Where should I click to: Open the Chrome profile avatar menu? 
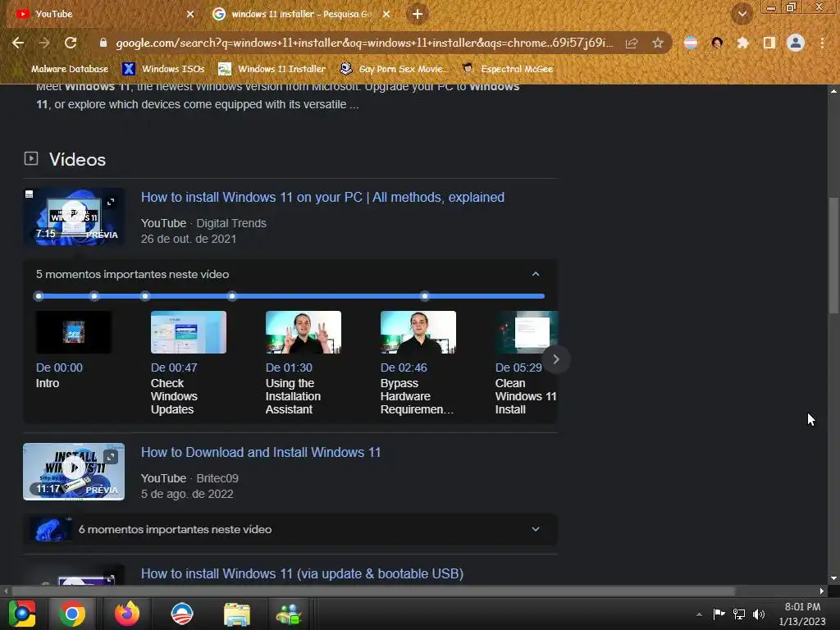tap(796, 43)
